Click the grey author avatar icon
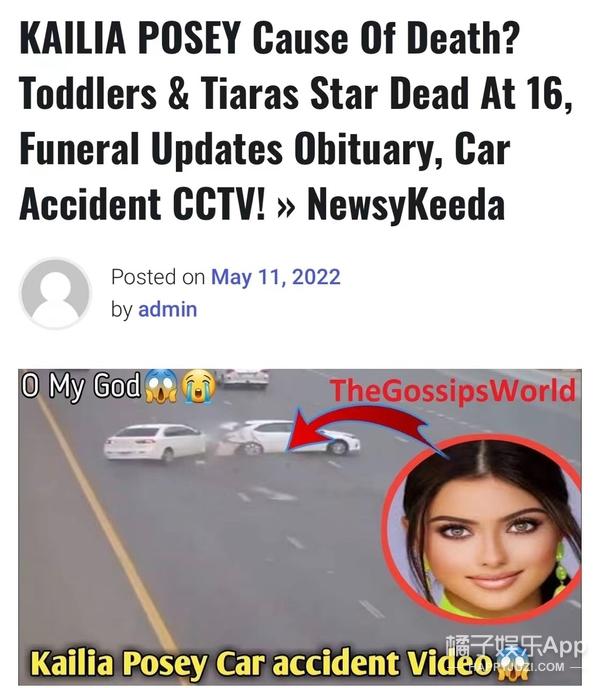 (x=55, y=294)
